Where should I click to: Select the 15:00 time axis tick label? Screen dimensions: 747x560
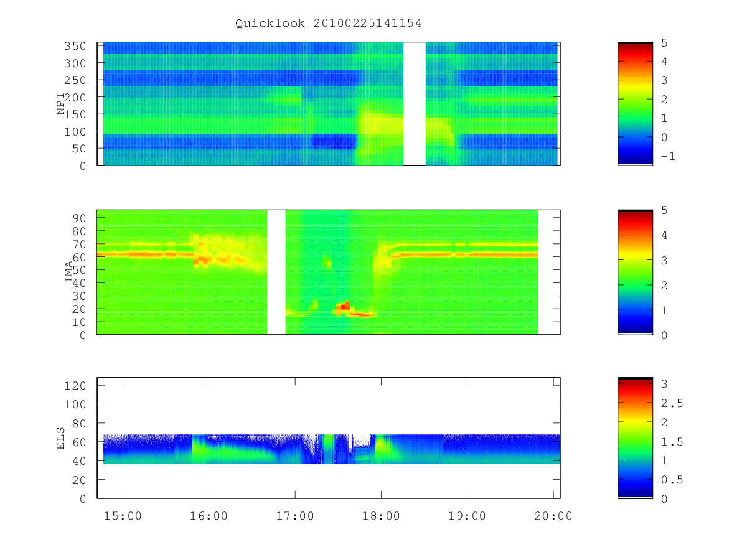click(123, 516)
